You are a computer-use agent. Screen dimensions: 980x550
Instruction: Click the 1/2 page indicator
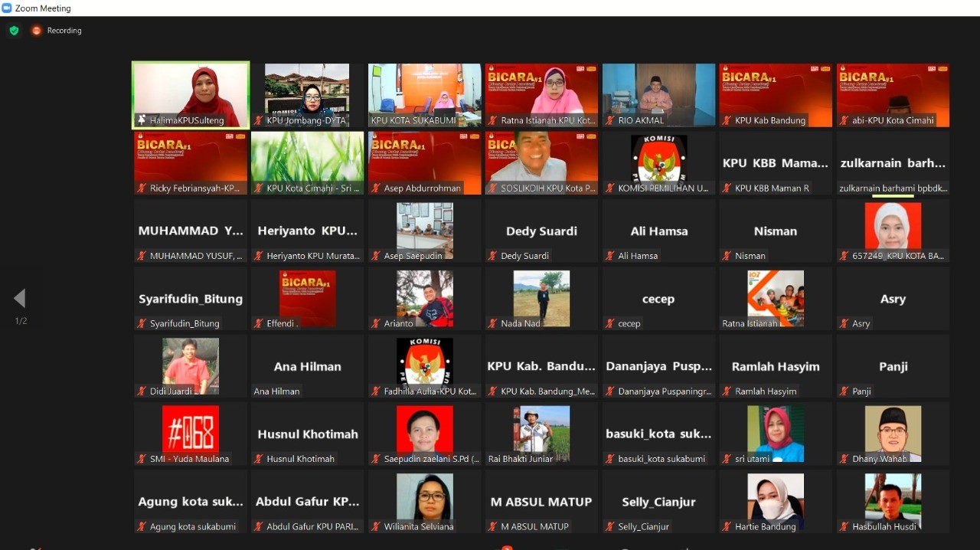click(21, 321)
